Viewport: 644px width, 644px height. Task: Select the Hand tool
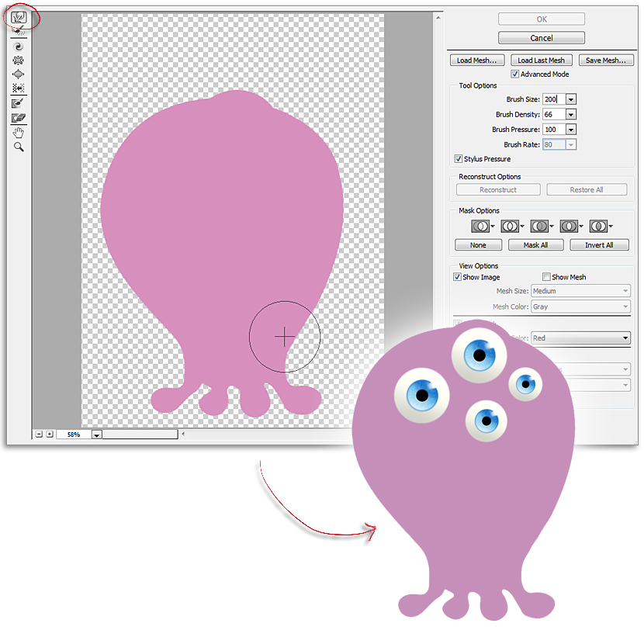(x=19, y=133)
